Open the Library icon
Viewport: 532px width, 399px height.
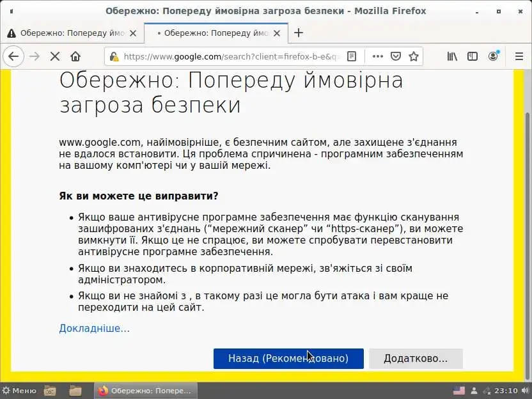(452, 56)
